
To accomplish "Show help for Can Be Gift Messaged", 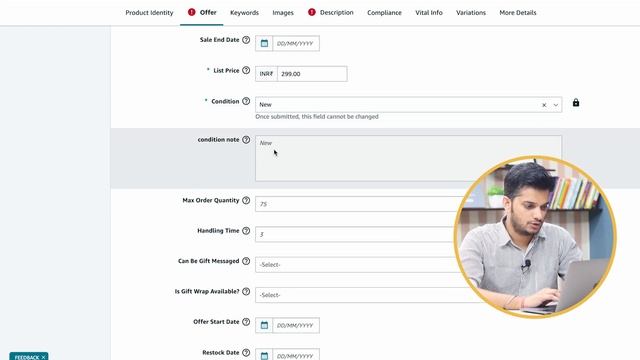I will (246, 261).
